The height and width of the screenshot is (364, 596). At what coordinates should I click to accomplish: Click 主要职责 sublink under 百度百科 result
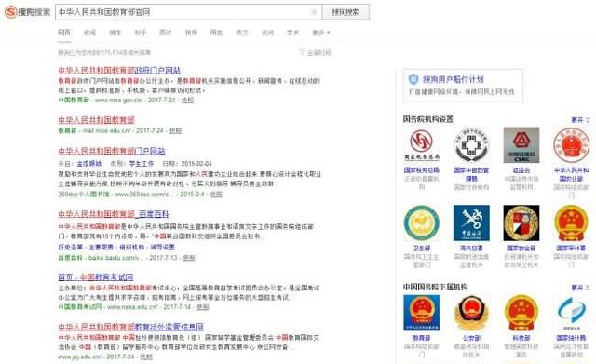pos(102,247)
